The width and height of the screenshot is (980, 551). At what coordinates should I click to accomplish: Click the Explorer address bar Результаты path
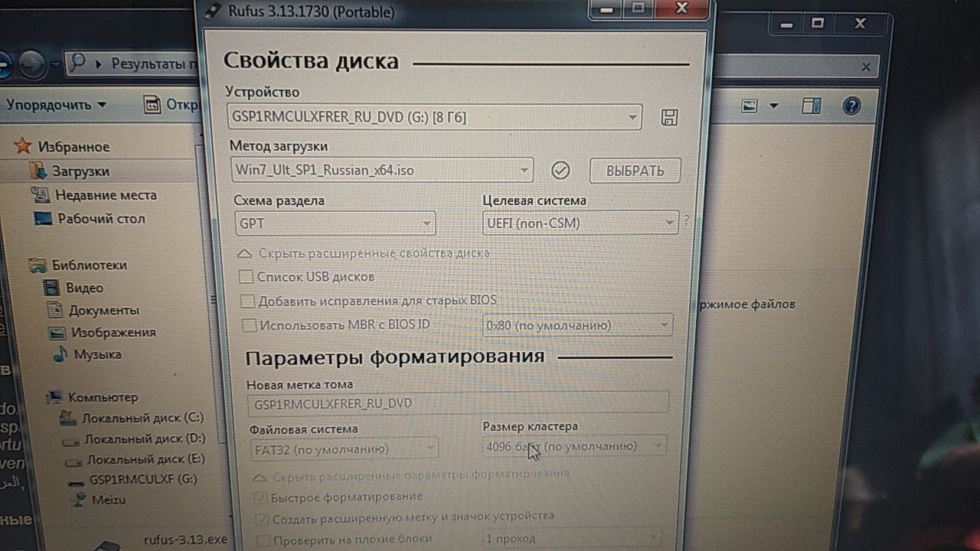153,64
